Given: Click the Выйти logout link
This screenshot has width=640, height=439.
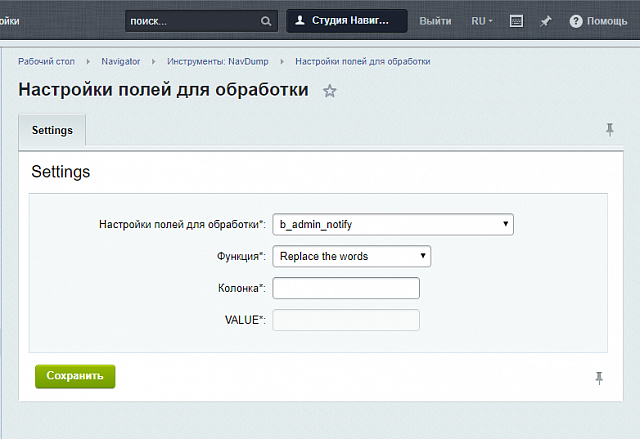Looking at the screenshot, I should click(x=436, y=21).
